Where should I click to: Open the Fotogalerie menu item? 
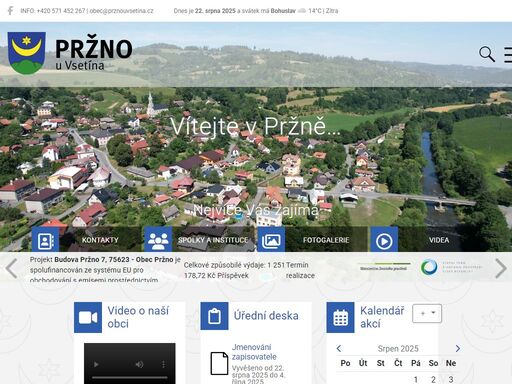[x=326, y=240]
